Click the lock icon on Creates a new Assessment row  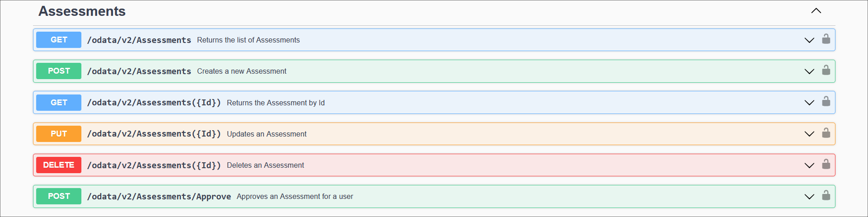tap(826, 70)
